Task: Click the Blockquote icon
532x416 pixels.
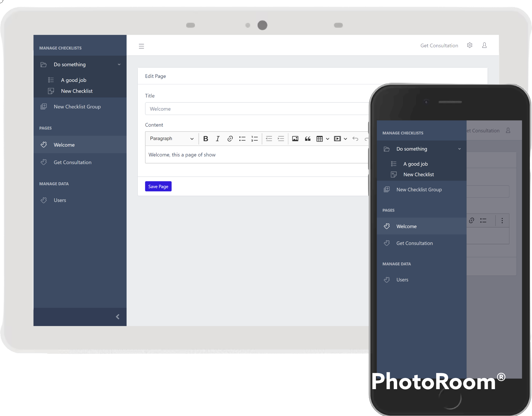Action: tap(307, 138)
